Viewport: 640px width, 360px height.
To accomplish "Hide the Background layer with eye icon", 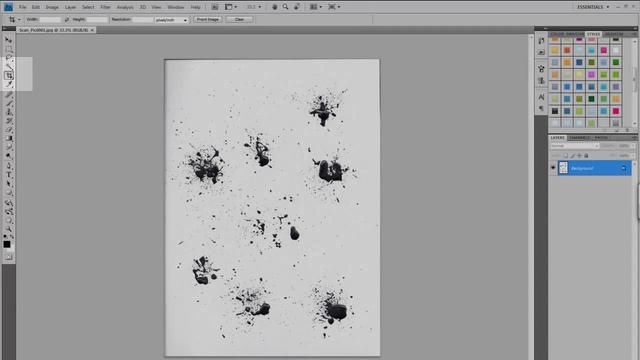I will [x=553, y=168].
